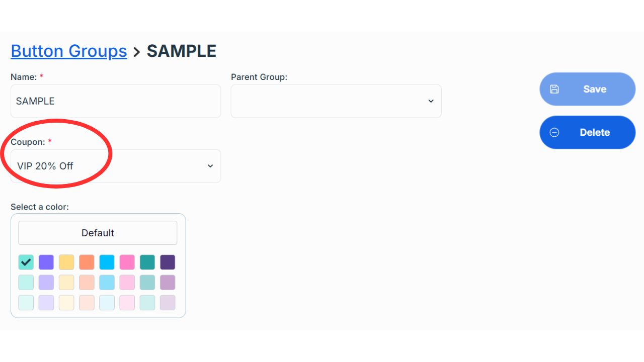
Task: Select the Default color option
Action: 98,233
